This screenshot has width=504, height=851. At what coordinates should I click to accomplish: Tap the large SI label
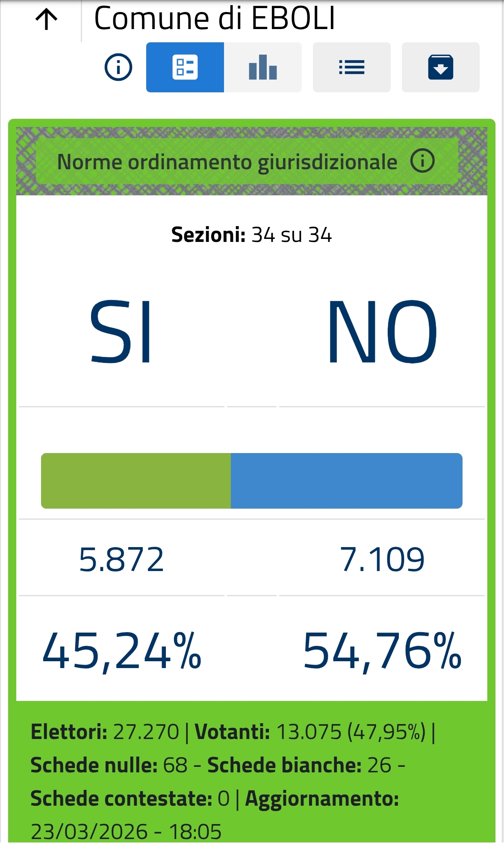(121, 332)
